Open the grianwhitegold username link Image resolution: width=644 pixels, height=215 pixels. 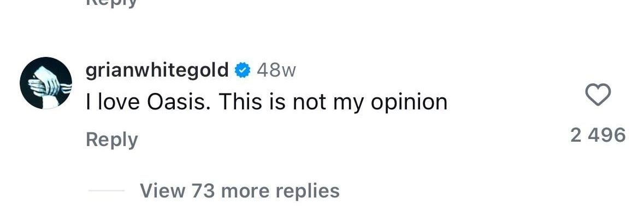157,71
